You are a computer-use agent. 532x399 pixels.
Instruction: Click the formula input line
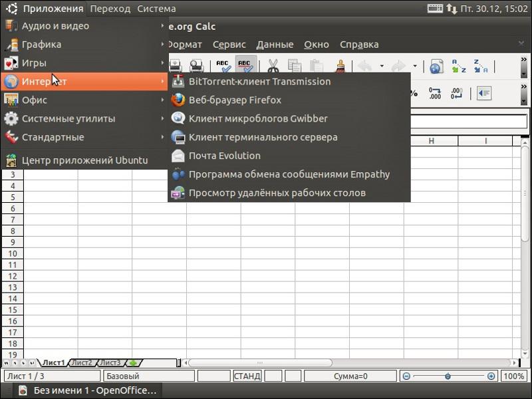click(469, 122)
